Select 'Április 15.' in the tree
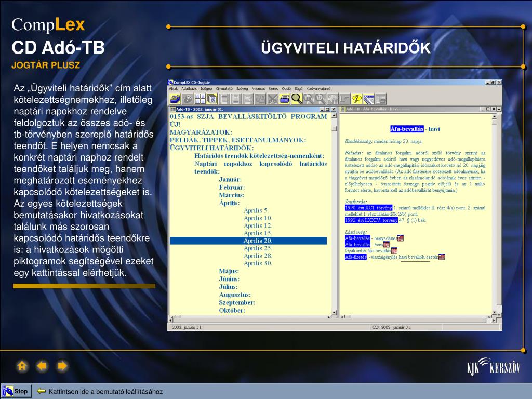 tap(258, 233)
